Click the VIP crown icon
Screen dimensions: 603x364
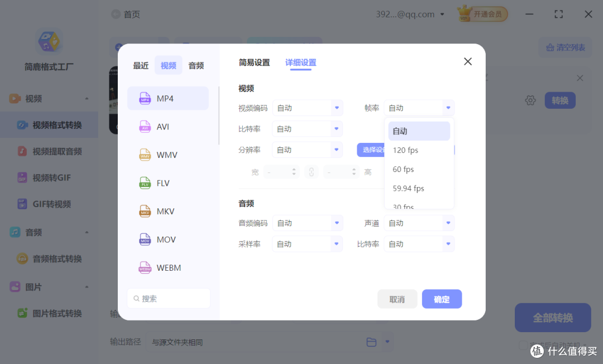point(465,14)
